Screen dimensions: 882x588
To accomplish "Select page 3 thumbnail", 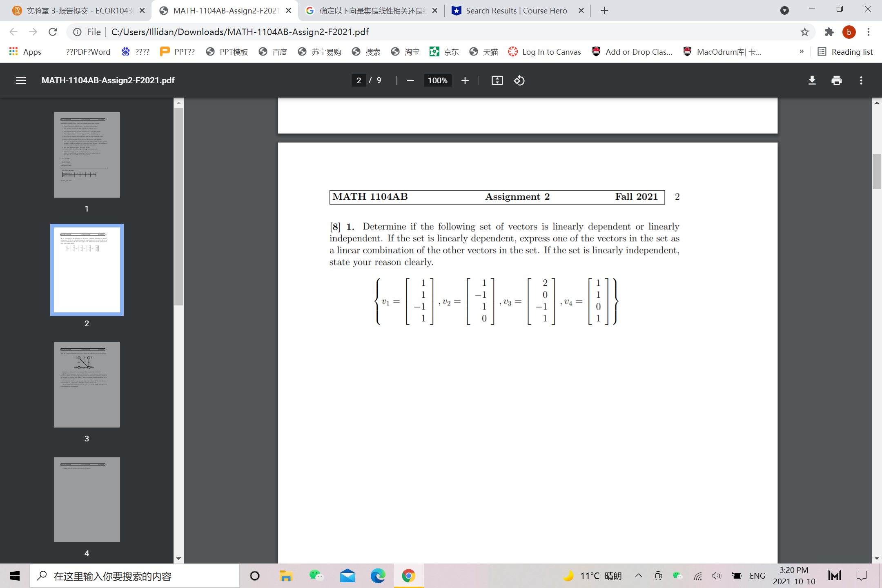I will coord(87,385).
